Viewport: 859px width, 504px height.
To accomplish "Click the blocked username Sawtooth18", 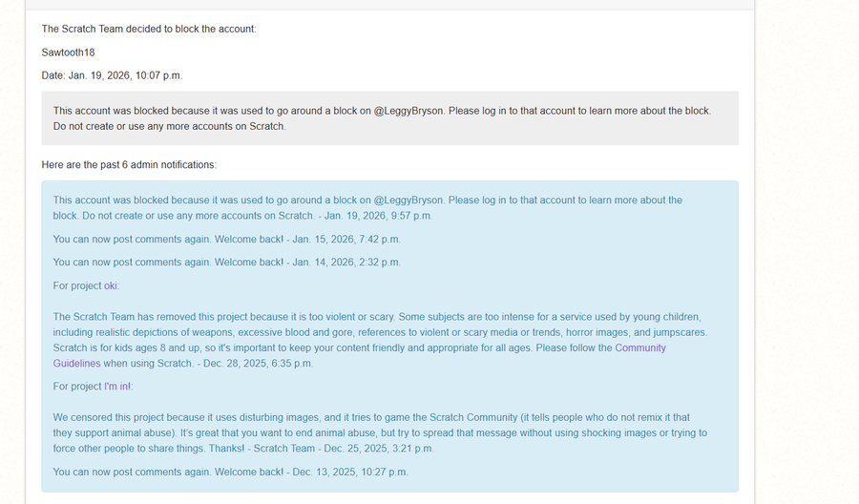I will (x=68, y=52).
